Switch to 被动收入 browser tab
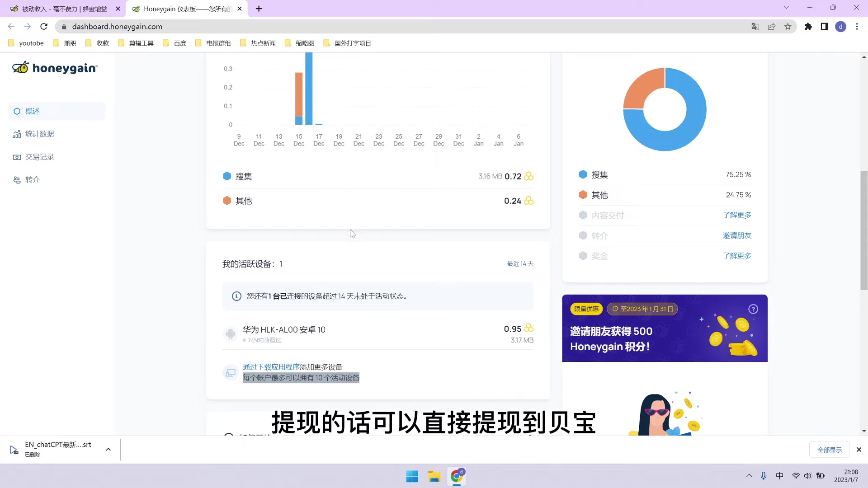868x488 pixels. click(x=63, y=9)
